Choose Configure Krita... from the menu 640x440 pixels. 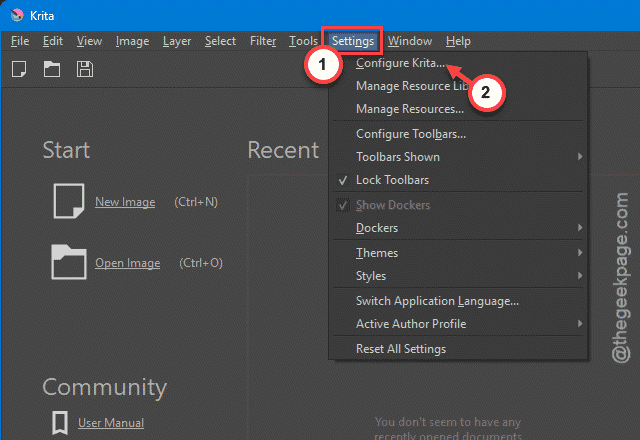click(458, 63)
